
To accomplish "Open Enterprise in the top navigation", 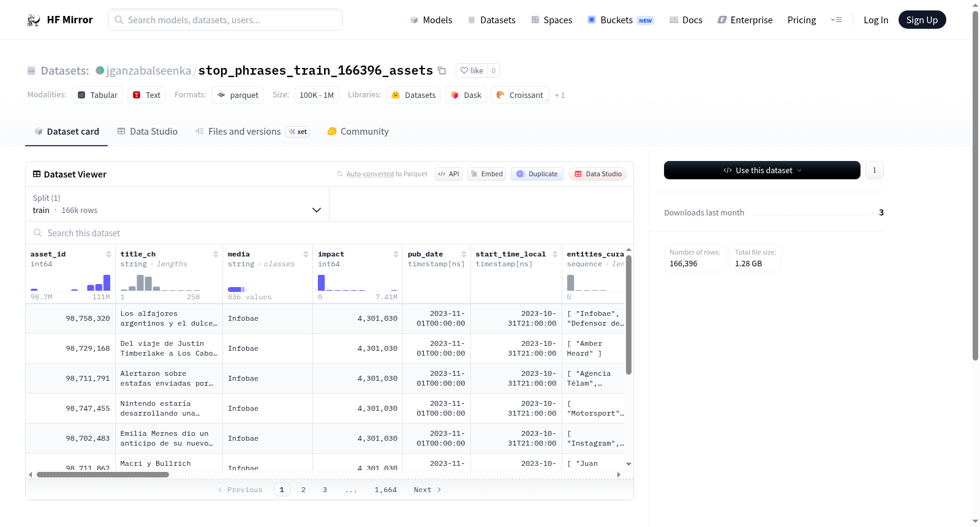I will point(745,20).
